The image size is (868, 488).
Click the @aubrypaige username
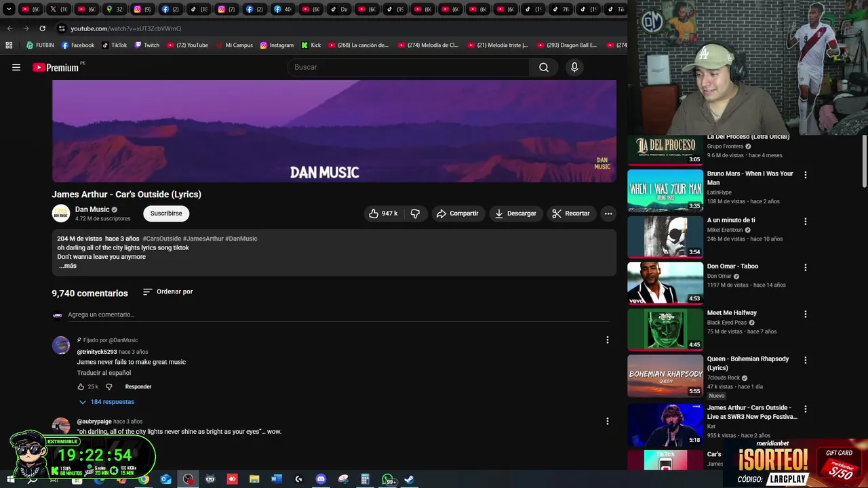[94, 422]
